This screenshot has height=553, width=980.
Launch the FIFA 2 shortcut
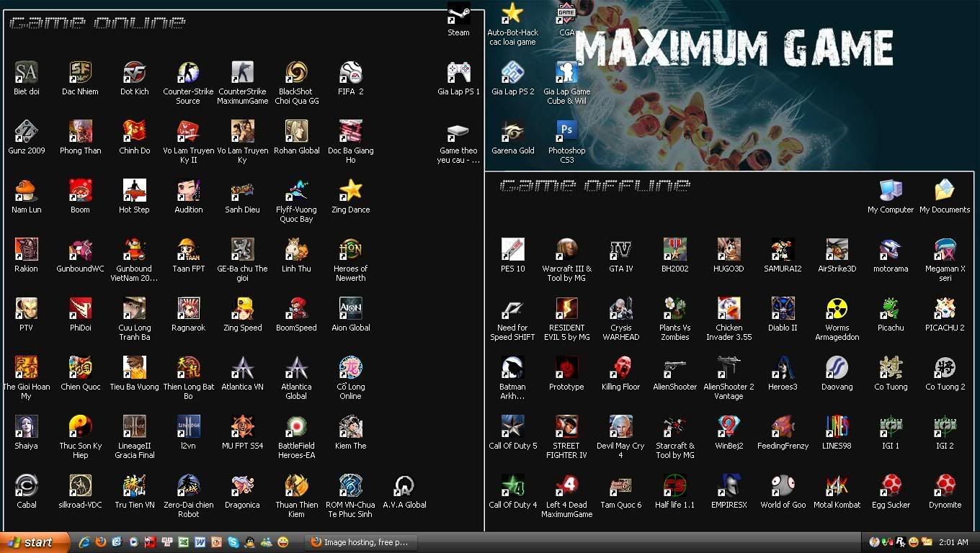[350, 73]
